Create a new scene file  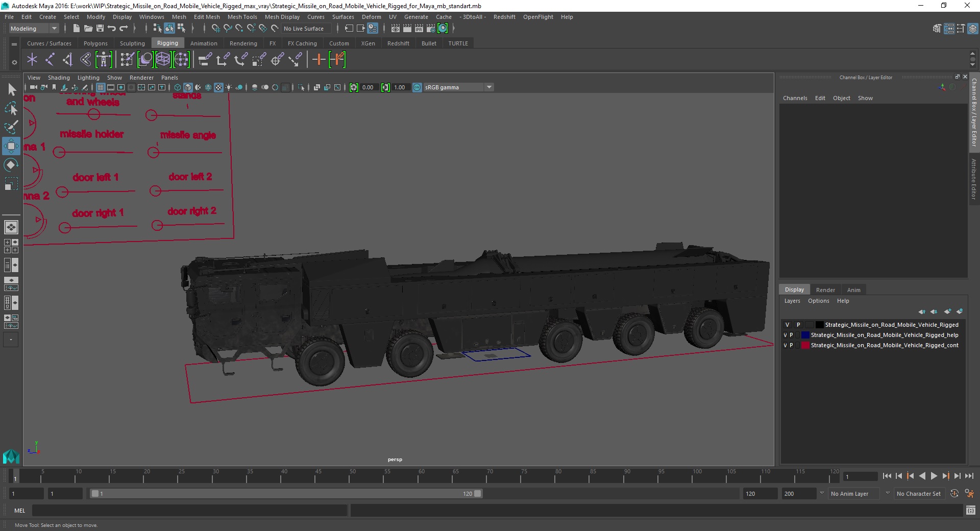tap(76, 29)
